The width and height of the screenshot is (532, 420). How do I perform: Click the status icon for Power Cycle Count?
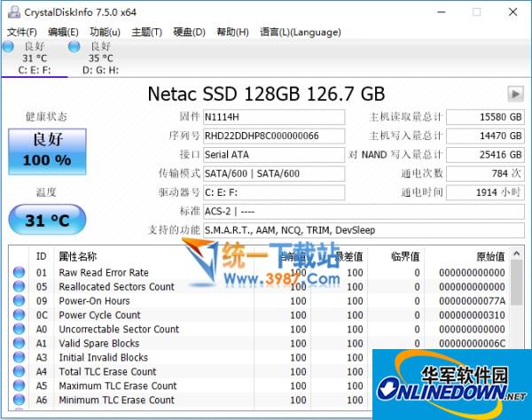[19, 315]
